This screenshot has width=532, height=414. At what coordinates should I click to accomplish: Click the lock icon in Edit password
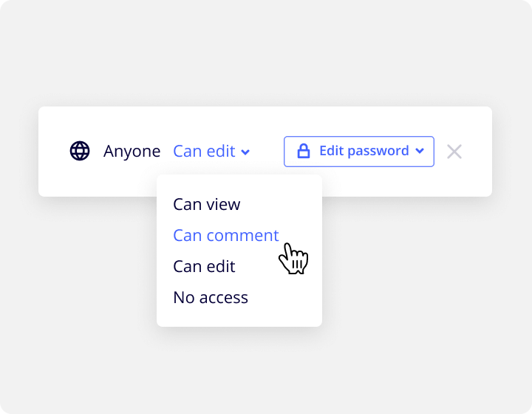[x=304, y=151]
